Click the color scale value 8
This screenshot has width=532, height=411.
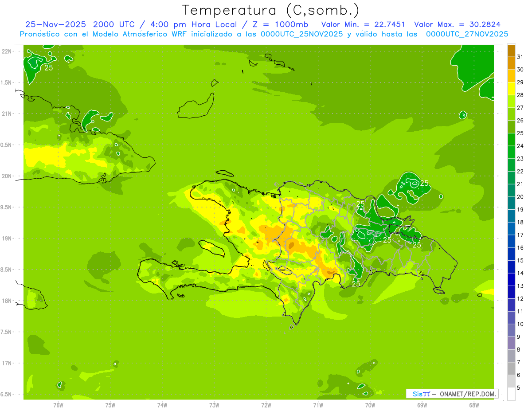coord(519,349)
